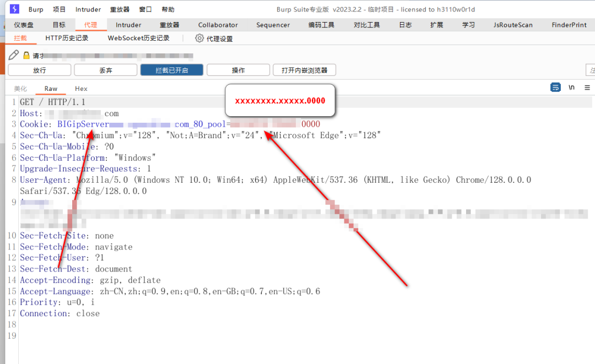Click the pencil edit icon beside request info
Viewport: 595px width, 364px height.
(14, 55)
